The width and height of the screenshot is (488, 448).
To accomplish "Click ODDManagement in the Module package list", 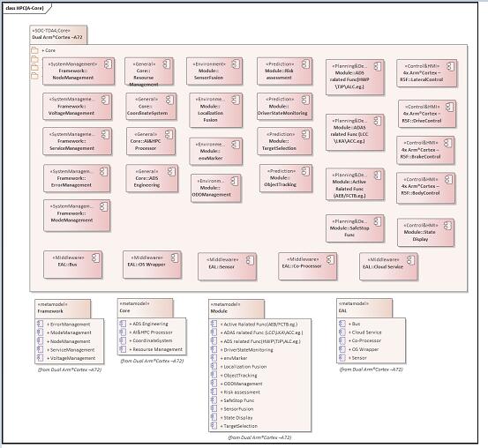I will tap(243, 384).
